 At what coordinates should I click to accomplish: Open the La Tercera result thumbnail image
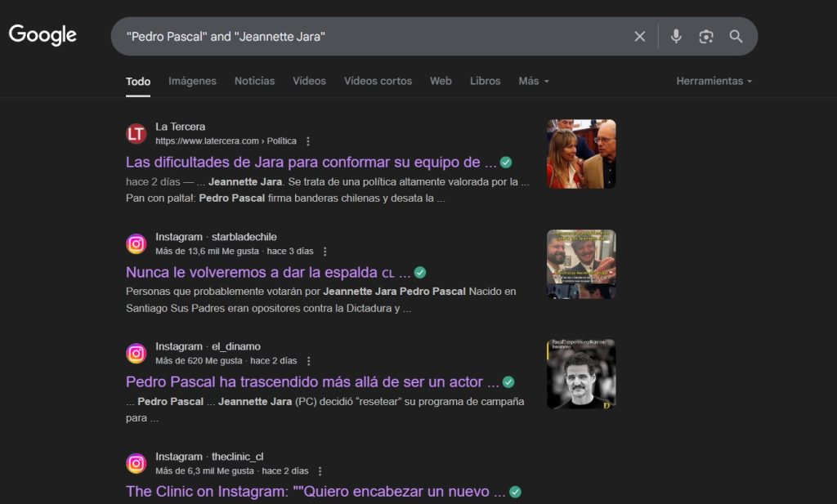click(581, 154)
